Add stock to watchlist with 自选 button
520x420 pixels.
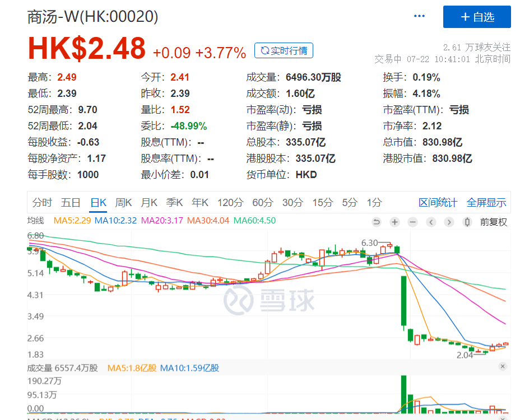477,17
